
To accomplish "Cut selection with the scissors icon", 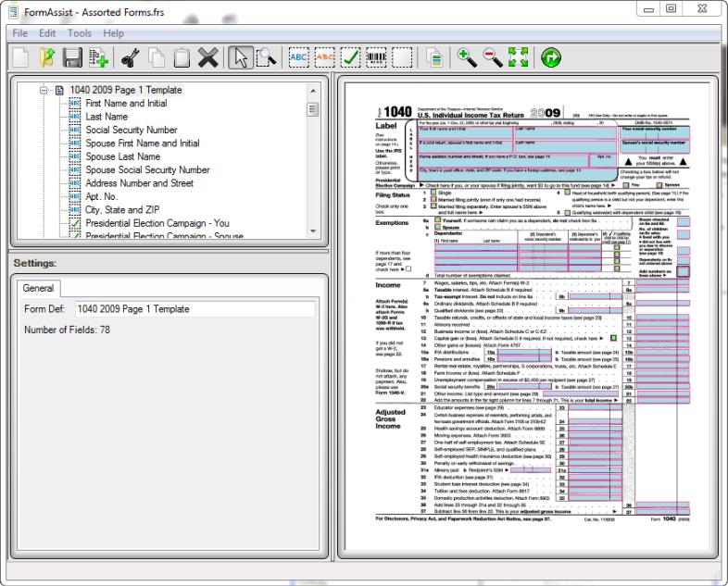I will (x=131, y=57).
